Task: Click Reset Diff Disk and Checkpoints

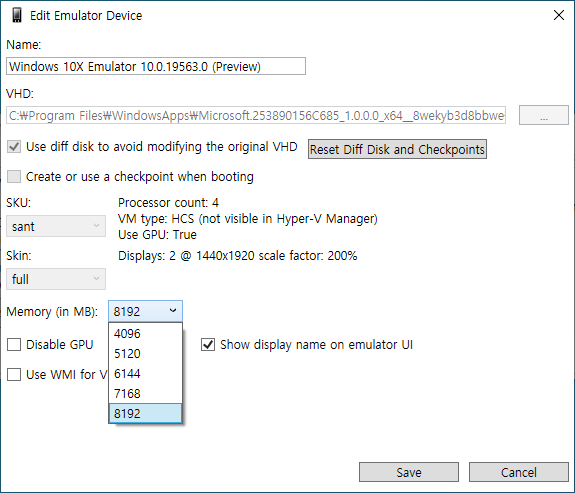Action: (397, 149)
